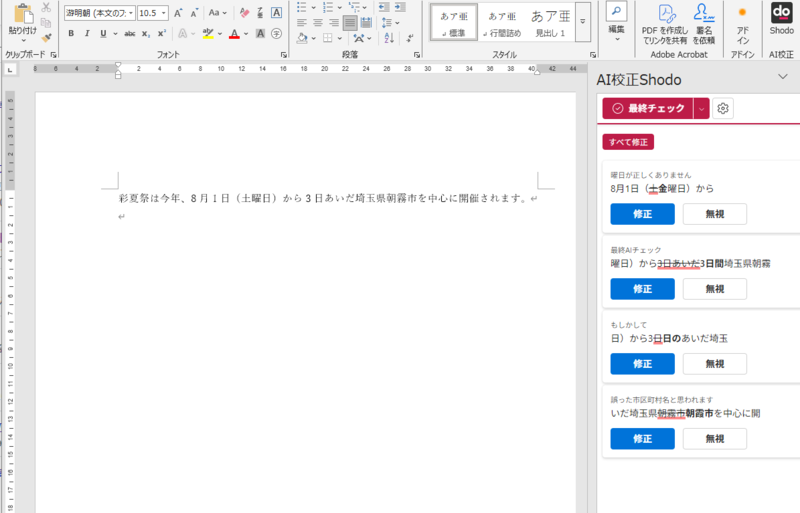This screenshot has height=513, width=800.
Task: Select the Format Painter brush icon
Action: coord(46,38)
